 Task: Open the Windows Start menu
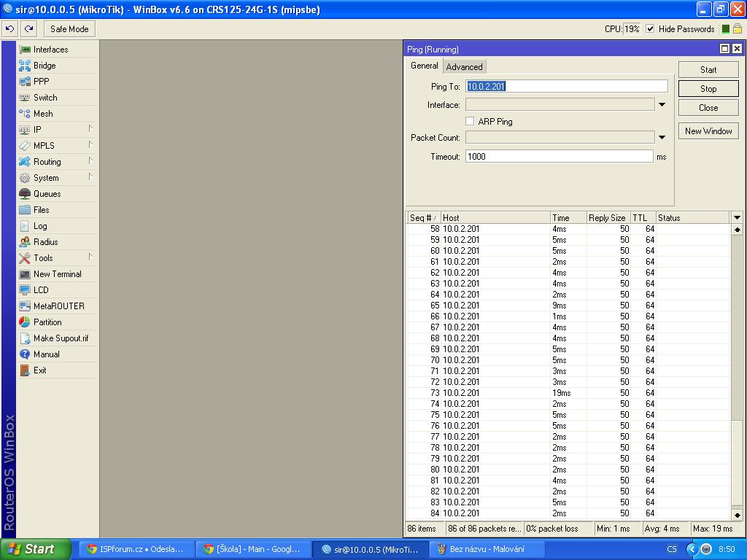[x=36, y=549]
